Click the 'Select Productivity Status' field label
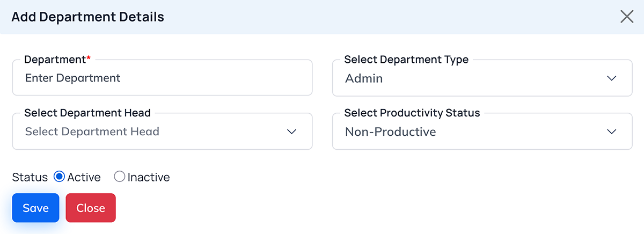The image size is (644, 234). (412, 113)
